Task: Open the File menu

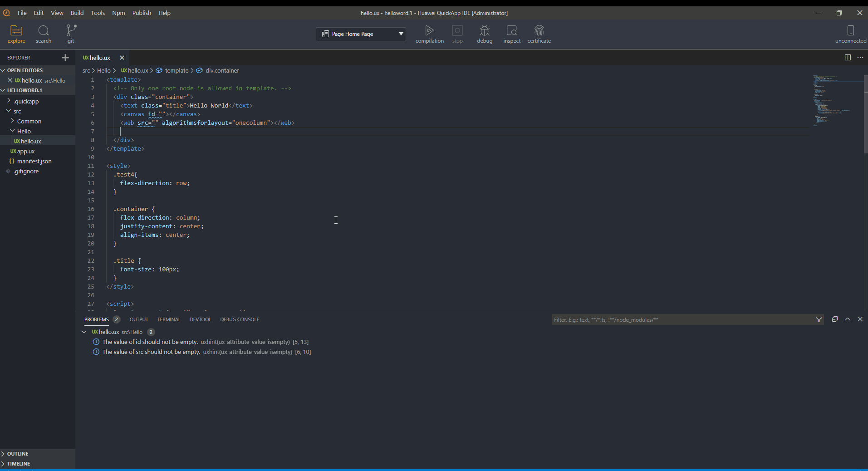Action: (x=22, y=13)
